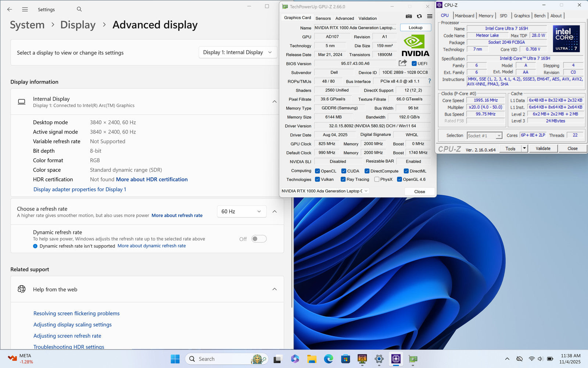Open the Settings navigation hamburger menu
The height and width of the screenshot is (368, 588).
click(x=25, y=9)
